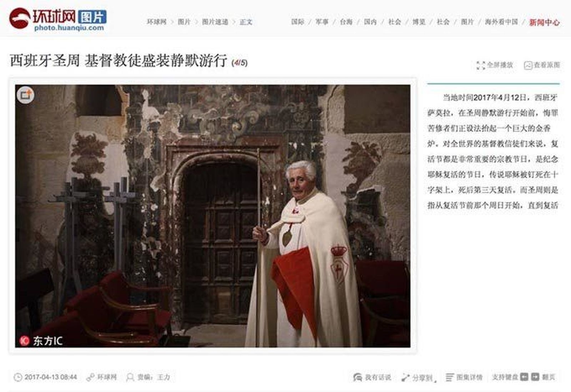The height and width of the screenshot is (392, 571).
Task: Open 海外看中国 in the top nav
Action: coord(501,22)
